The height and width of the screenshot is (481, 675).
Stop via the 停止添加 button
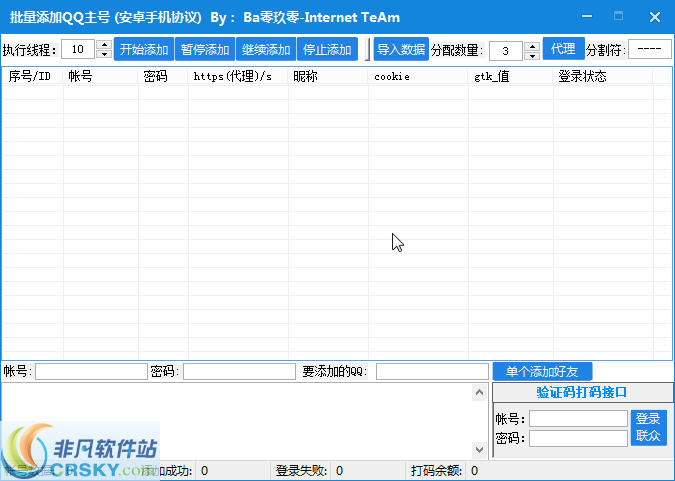click(327, 50)
